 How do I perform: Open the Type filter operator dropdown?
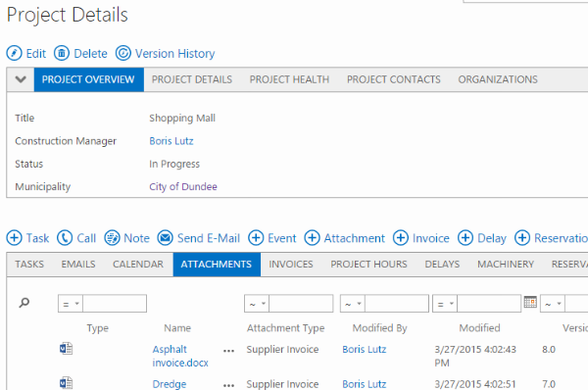pyautogui.click(x=71, y=304)
